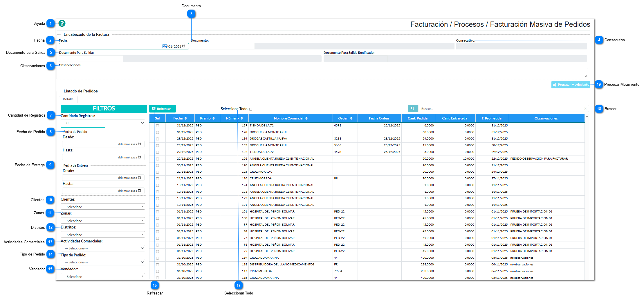
Task: Clear the Buscar search box with X
Action: [585, 109]
